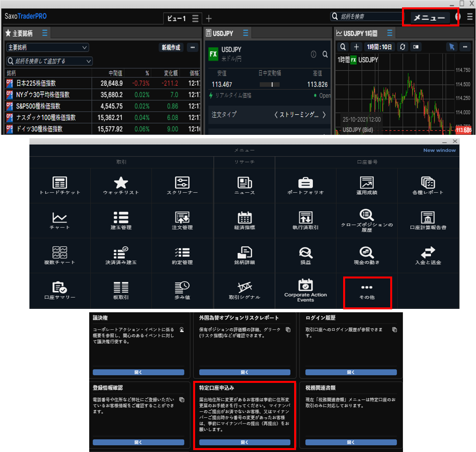Click the 日中変動幅 range bar

pyautogui.click(x=270, y=84)
